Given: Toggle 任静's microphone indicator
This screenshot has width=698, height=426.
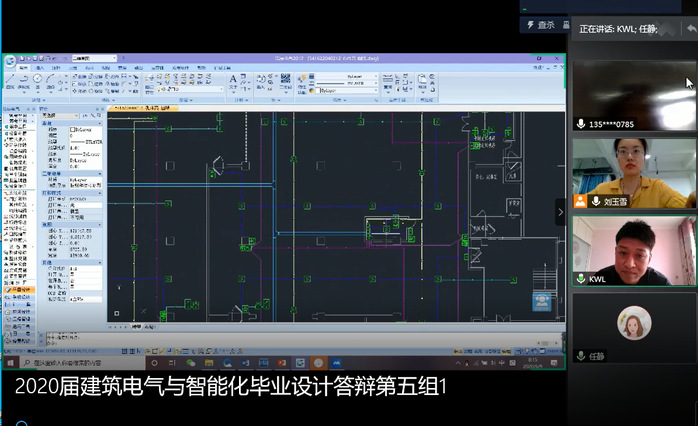Looking at the screenshot, I should point(581,356).
